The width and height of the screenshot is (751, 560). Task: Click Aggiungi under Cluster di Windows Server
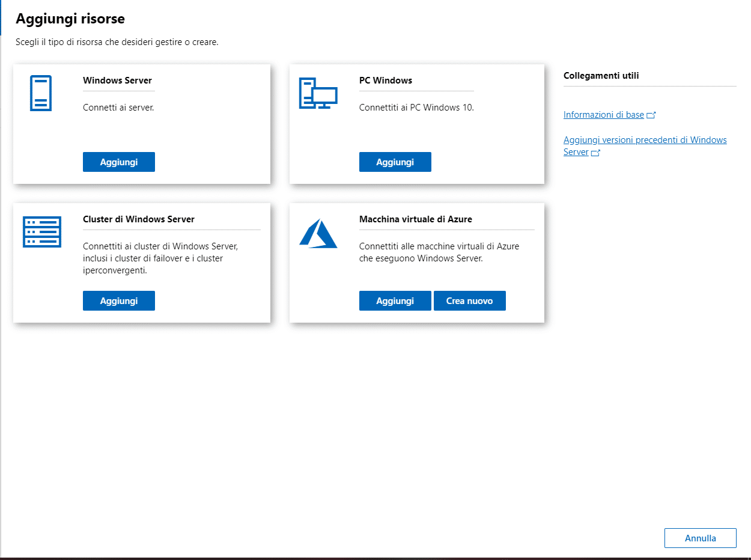[x=119, y=301]
